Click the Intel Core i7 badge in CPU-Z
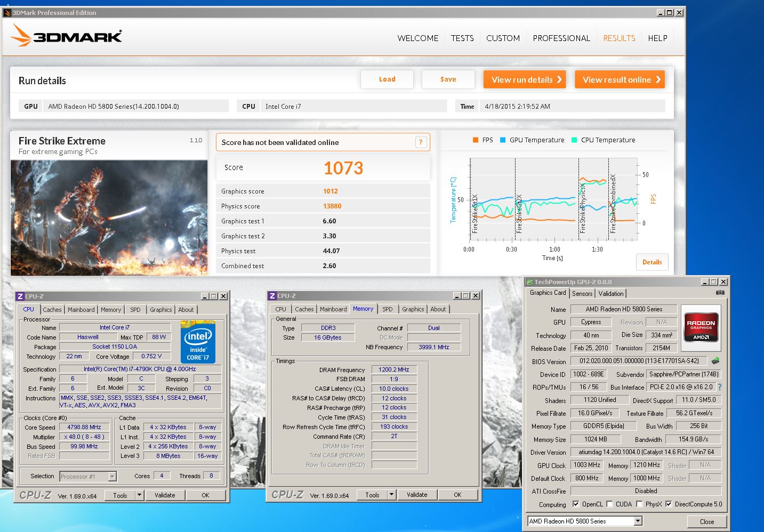Screen dimensions: 764x532 pos(198,342)
